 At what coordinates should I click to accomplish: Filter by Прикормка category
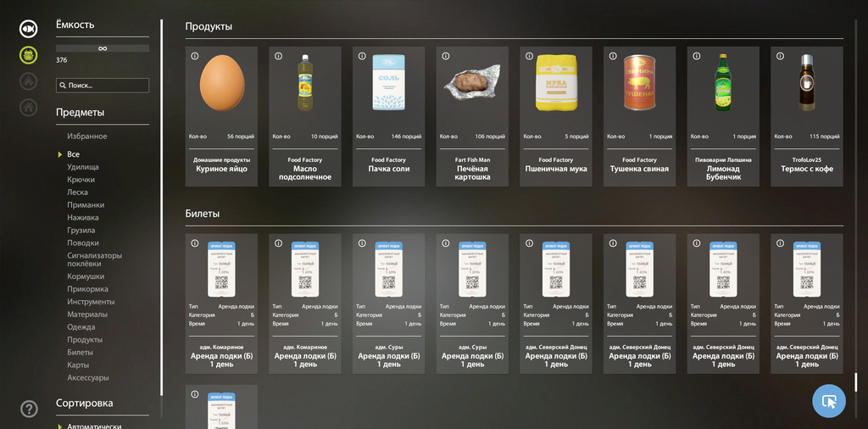click(x=87, y=289)
